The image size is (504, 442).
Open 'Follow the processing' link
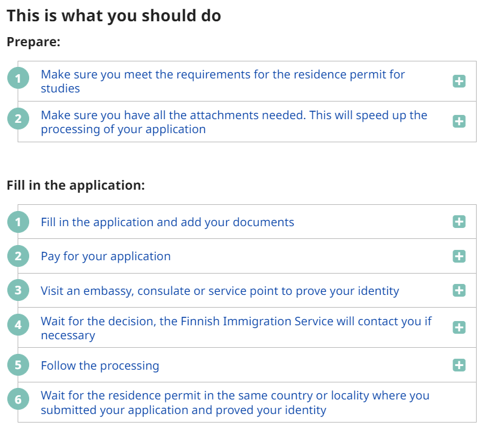coord(100,365)
